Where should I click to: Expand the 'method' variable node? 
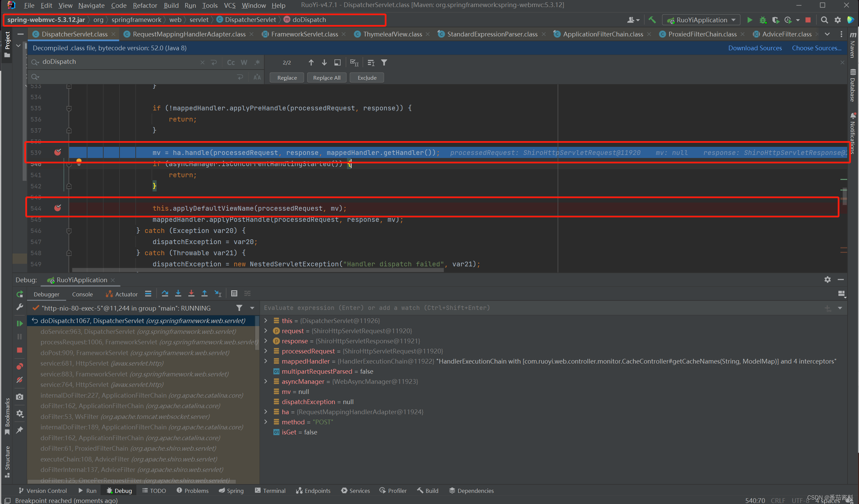(x=266, y=422)
